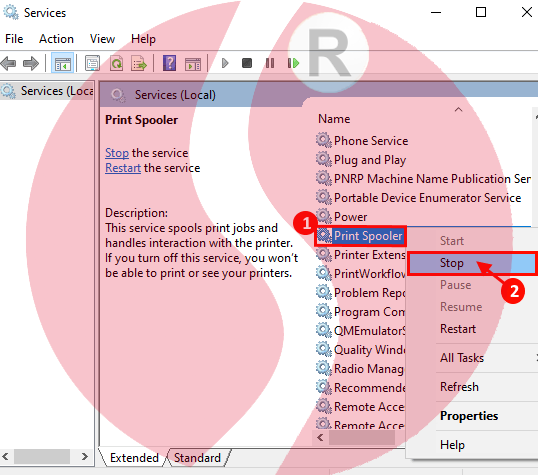Click the Restart Service toolbar icon
Viewport: 538px width, 475px height.
tap(293, 63)
